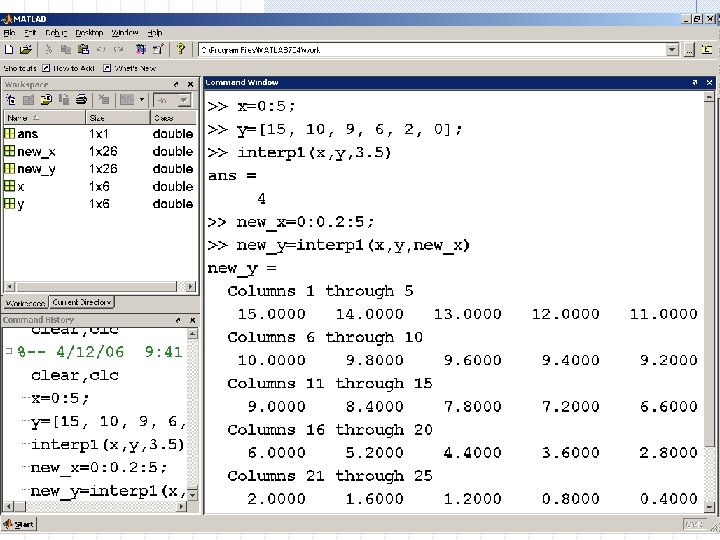720x540 pixels.
Task: Open the Desktop menu
Action: pyautogui.click(x=89, y=33)
